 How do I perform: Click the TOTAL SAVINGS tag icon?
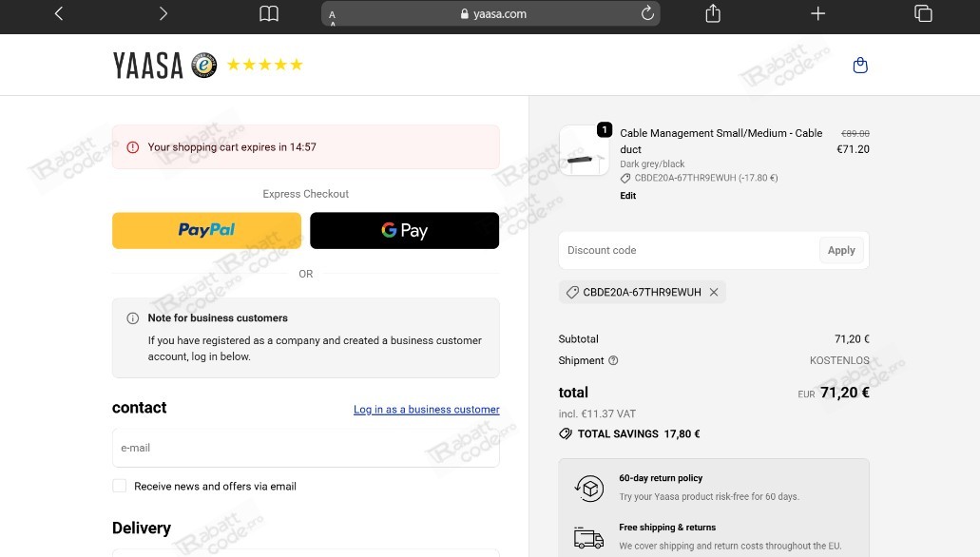click(566, 433)
